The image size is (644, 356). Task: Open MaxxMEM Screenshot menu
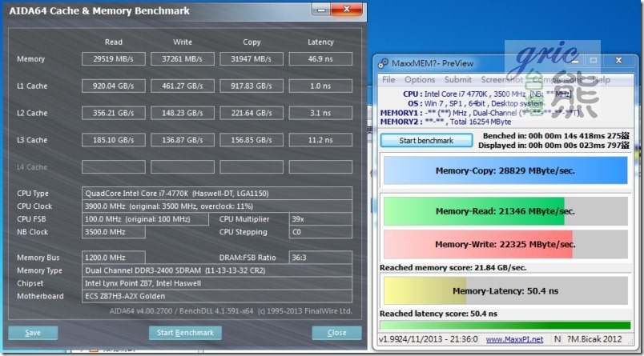tap(501, 79)
